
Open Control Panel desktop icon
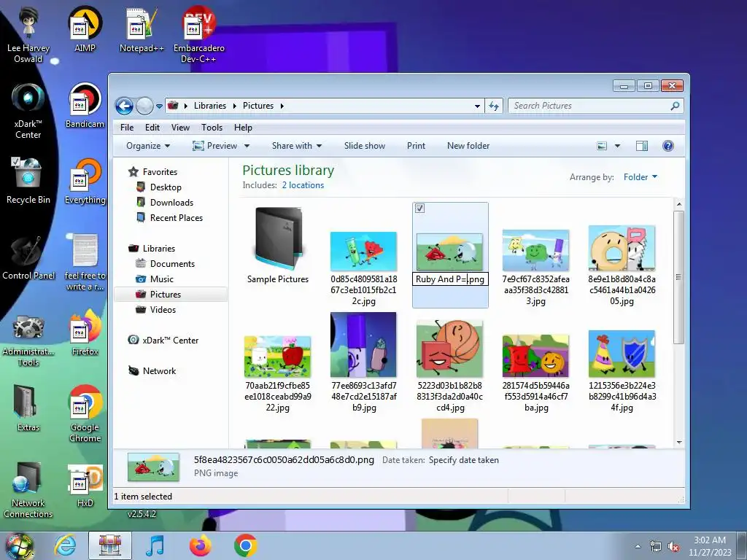point(28,257)
